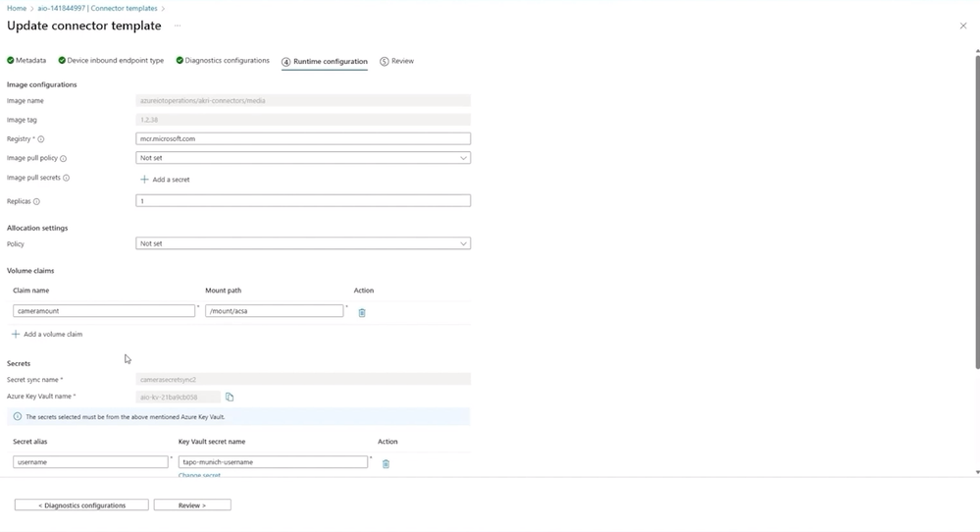Image resolution: width=980 pixels, height=532 pixels.
Task: Open the ellipsis menu beside the page title
Action: click(x=178, y=26)
